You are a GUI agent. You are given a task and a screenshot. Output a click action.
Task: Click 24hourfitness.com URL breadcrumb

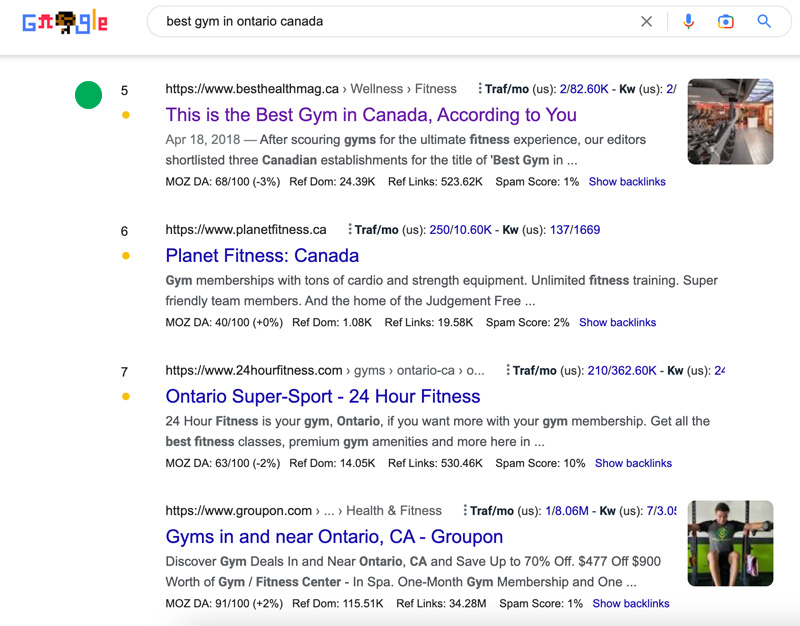tap(325, 370)
